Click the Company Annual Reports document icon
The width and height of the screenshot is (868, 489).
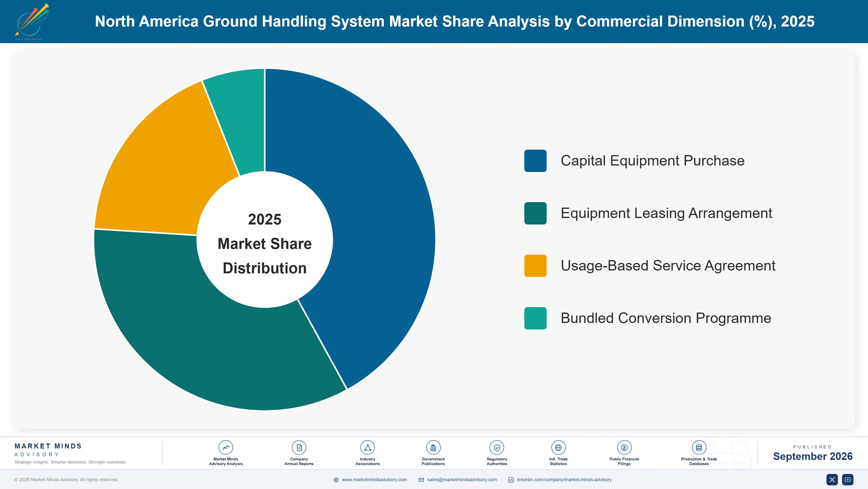point(299,447)
